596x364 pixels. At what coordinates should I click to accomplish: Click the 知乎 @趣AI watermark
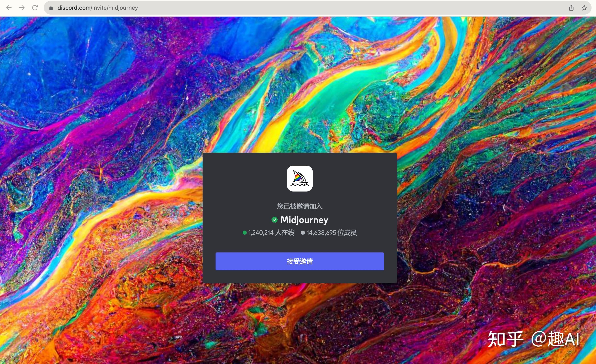(x=533, y=339)
